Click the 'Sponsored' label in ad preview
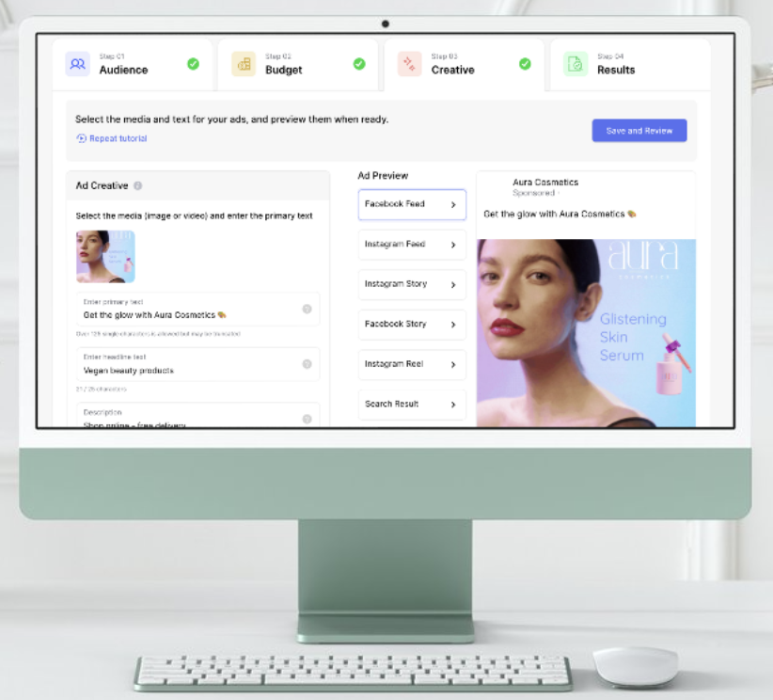773x700 pixels. [533, 193]
